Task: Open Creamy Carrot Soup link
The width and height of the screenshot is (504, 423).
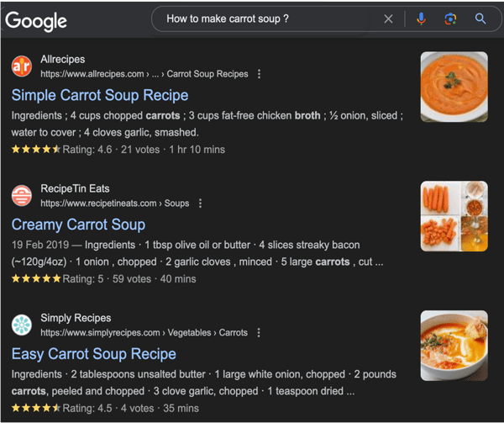Action: [78, 225]
